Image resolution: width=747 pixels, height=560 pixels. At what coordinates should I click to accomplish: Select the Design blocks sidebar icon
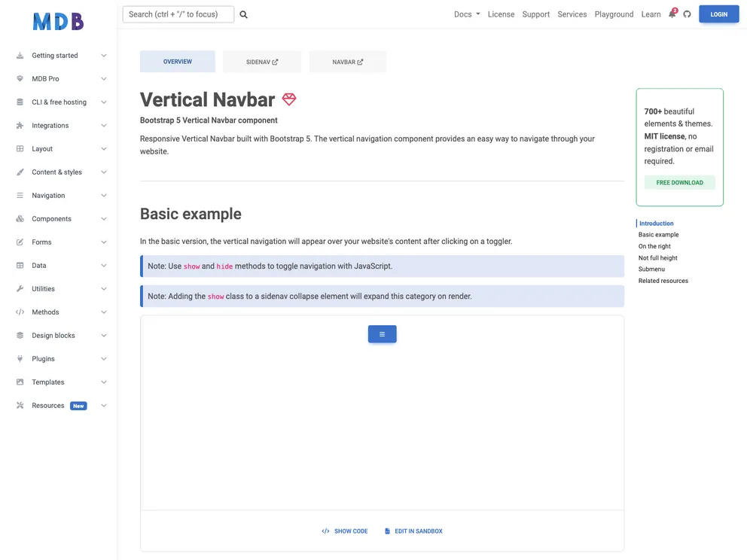pyautogui.click(x=20, y=335)
